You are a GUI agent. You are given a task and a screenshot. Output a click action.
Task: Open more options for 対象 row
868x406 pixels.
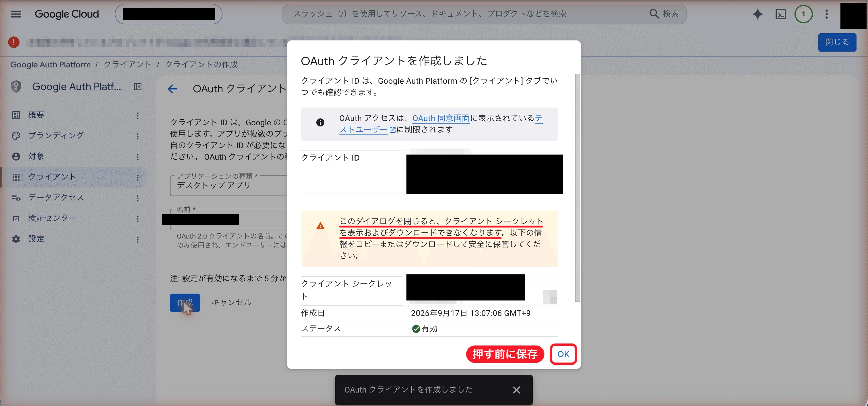137,157
